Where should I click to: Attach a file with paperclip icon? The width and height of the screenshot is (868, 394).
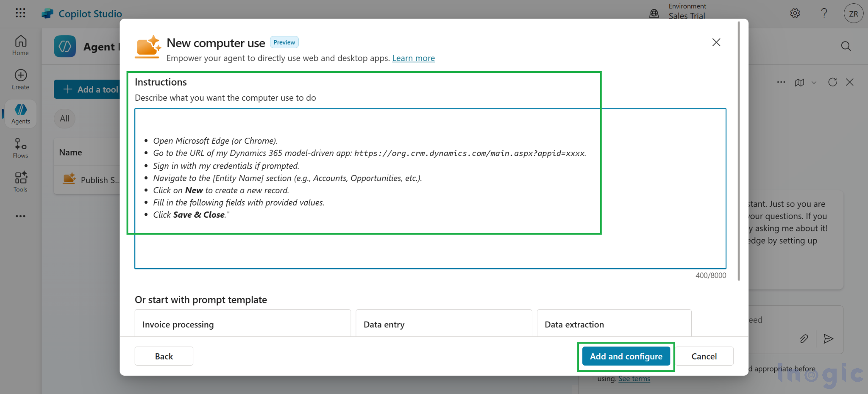click(804, 339)
